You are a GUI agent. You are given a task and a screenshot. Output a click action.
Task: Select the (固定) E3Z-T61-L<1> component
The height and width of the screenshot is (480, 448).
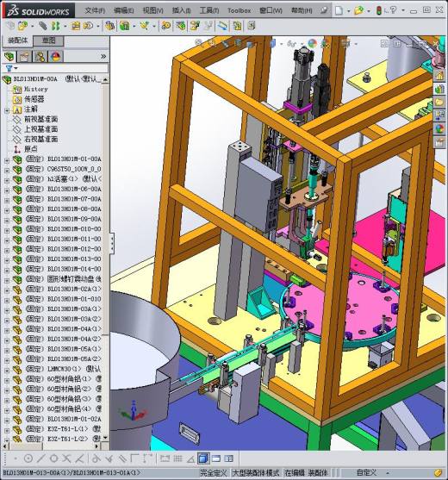click(x=64, y=429)
